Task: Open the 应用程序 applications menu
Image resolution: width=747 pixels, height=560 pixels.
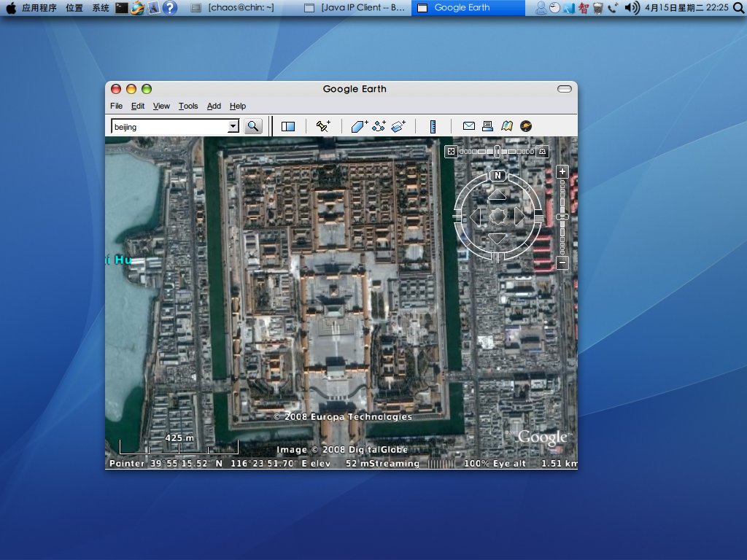Action: [39, 7]
